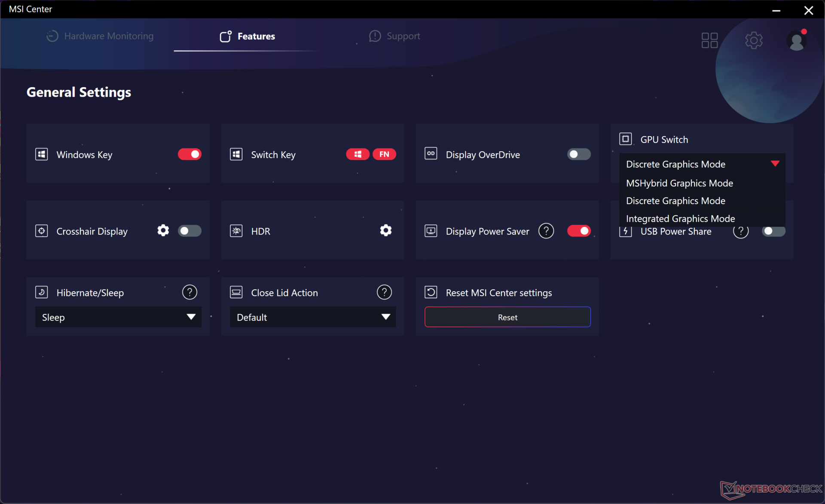The height and width of the screenshot is (504, 825).
Task: Click Close Lid Action help icon
Action: click(384, 292)
